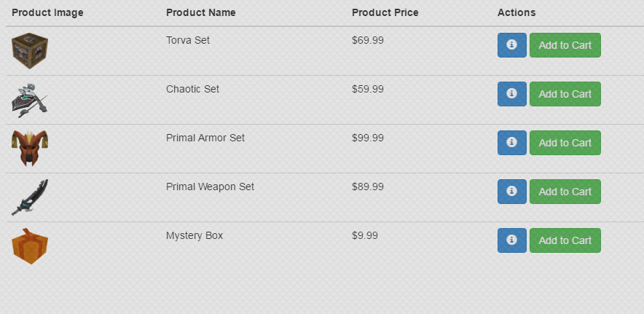Click the info icon for Torva Set
The height and width of the screenshot is (314, 644).
click(511, 45)
